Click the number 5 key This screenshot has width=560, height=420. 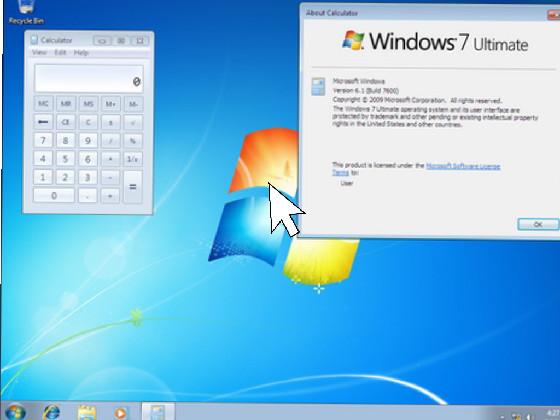(x=66, y=159)
